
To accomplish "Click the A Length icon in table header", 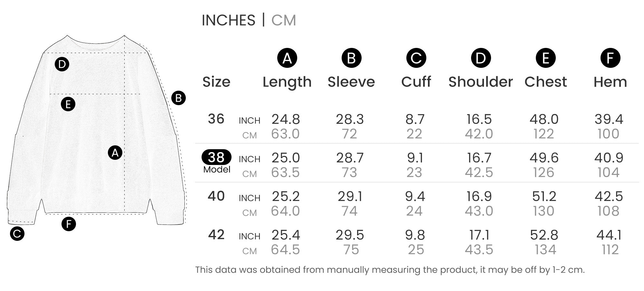I will (x=287, y=58).
